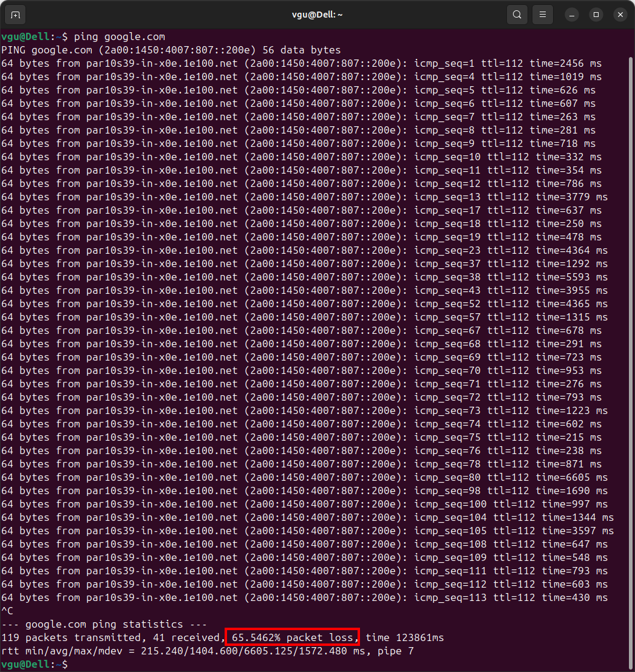Click the line with icmp_seq=100 time=997 ms
The height and width of the screenshot is (672, 635).
[x=304, y=504]
